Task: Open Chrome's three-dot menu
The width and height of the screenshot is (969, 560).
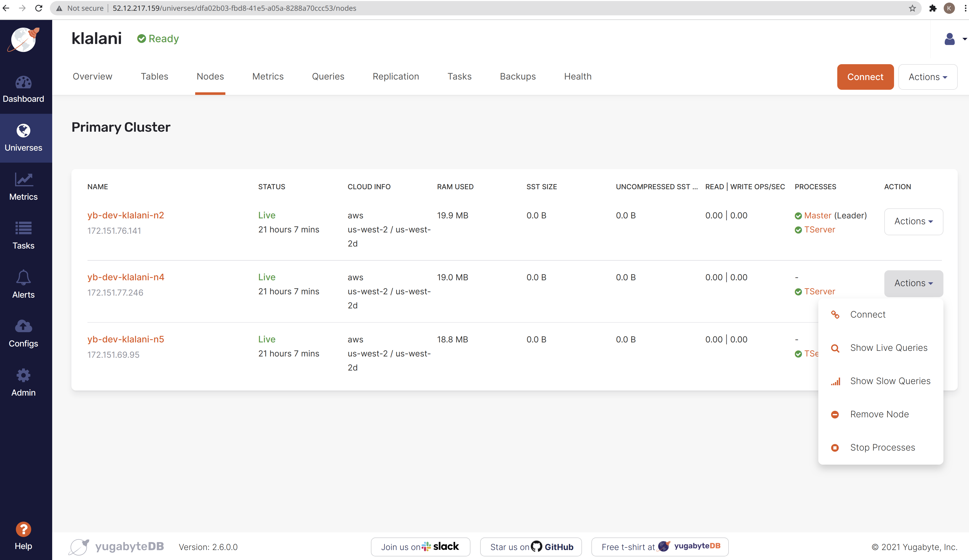Action: [965, 8]
